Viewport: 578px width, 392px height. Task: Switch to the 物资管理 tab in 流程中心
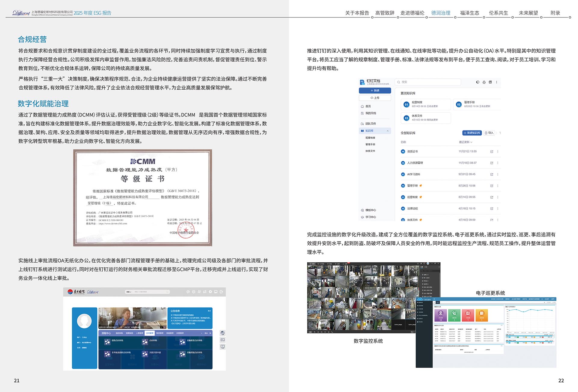pos(160,333)
